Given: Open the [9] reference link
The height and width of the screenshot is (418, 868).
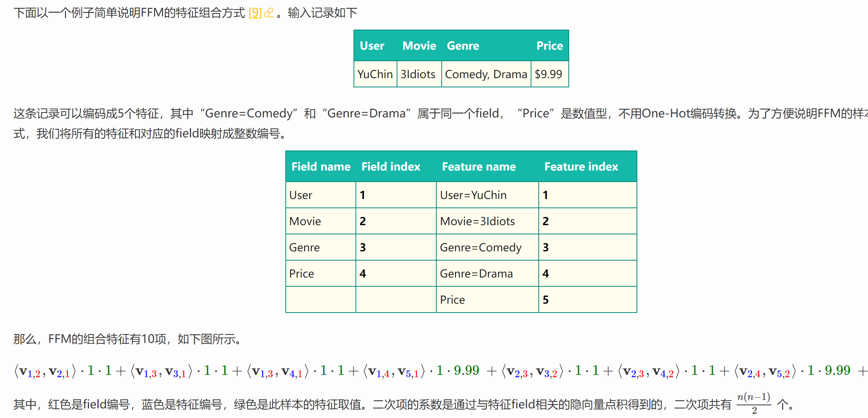Looking at the screenshot, I should click(255, 13).
